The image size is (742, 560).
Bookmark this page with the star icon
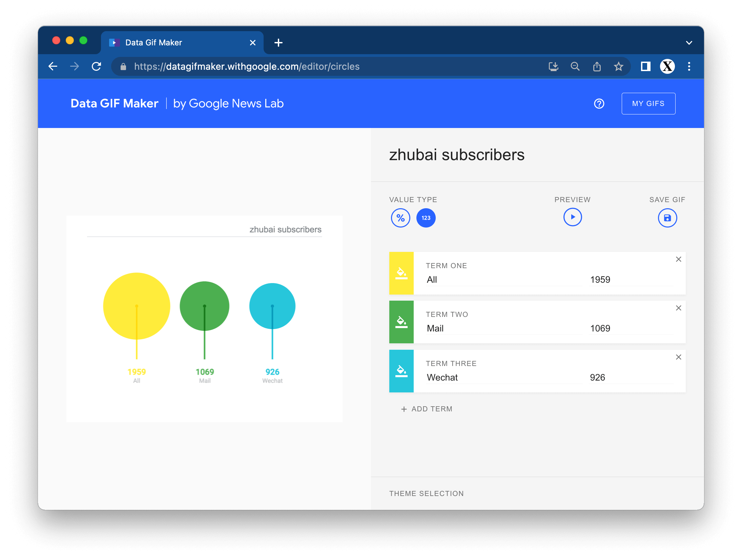pyautogui.click(x=618, y=66)
